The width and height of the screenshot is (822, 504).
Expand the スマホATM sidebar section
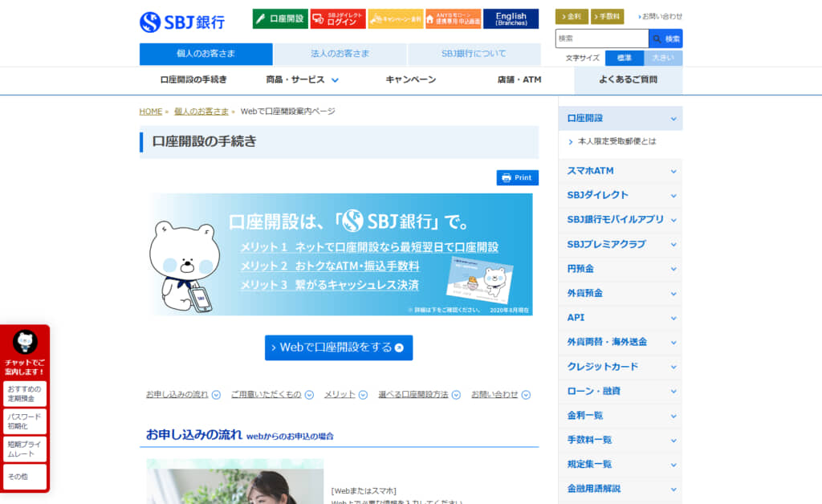621,170
